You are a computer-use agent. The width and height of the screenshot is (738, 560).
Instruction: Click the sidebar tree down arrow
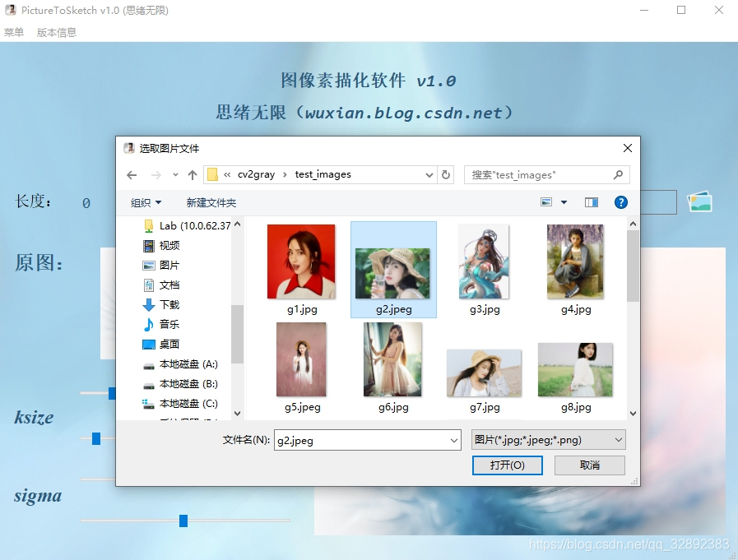click(237, 414)
